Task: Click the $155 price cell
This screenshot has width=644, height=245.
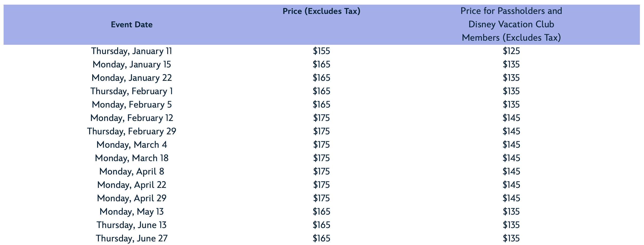Action: (x=321, y=51)
